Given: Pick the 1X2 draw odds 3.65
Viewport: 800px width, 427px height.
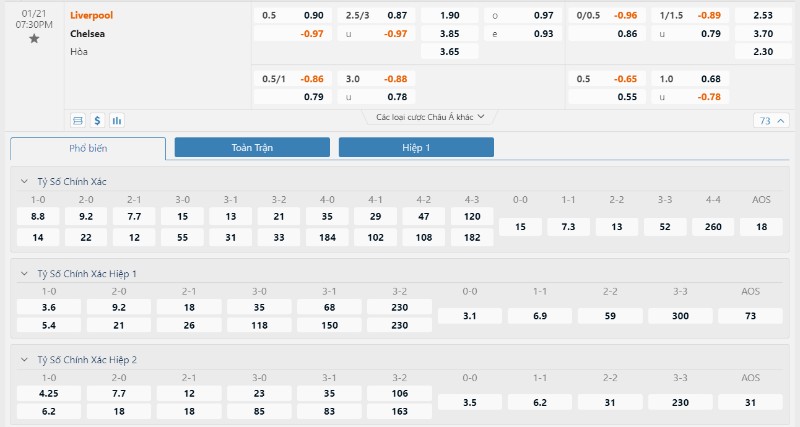Looking at the screenshot, I should coord(449,52).
